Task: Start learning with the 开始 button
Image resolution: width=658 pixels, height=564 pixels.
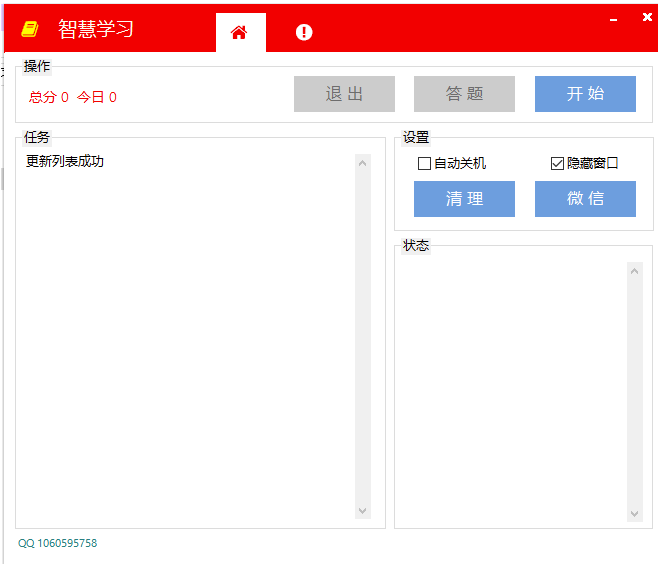Action: 585,94
